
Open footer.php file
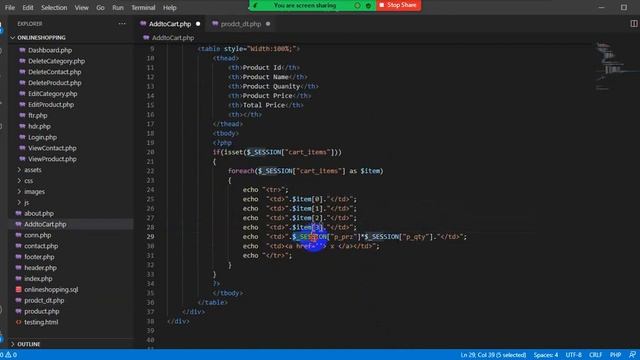(39, 257)
